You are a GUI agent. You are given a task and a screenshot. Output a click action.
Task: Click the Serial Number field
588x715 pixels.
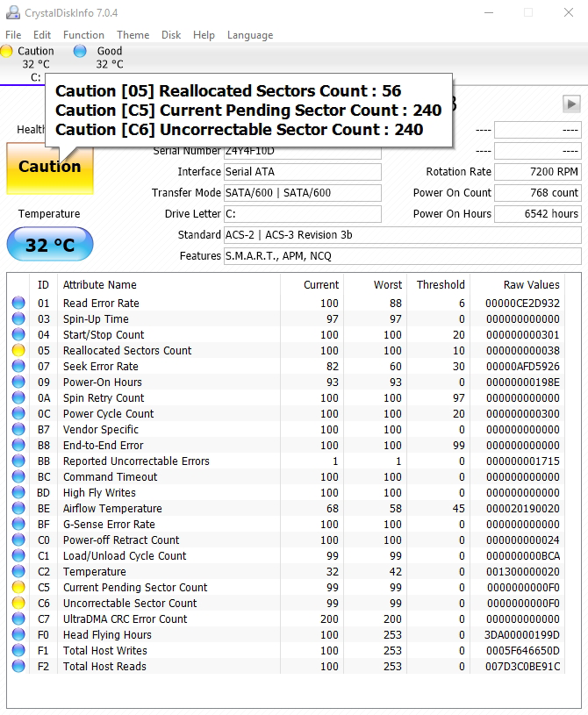[x=303, y=154]
